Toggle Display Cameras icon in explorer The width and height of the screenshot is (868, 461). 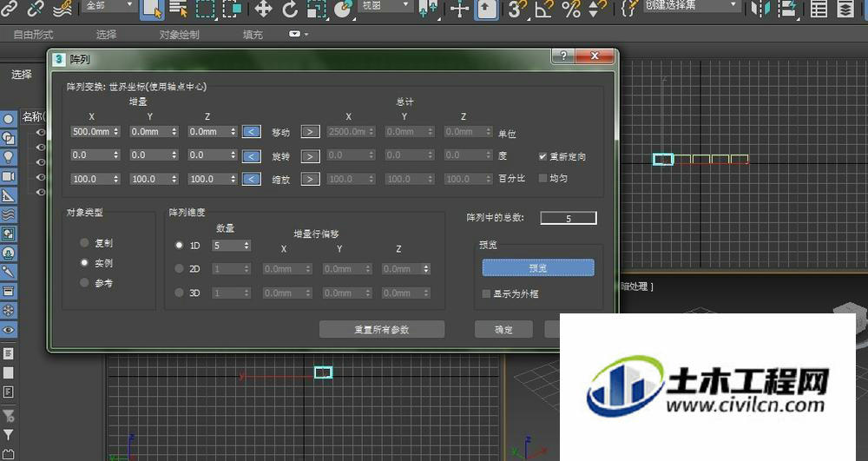(9, 176)
